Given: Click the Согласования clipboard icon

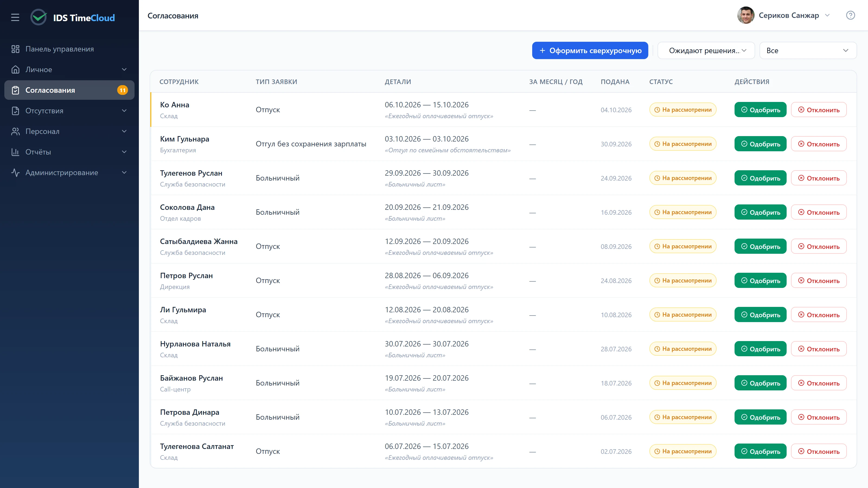Looking at the screenshot, I should (x=15, y=90).
